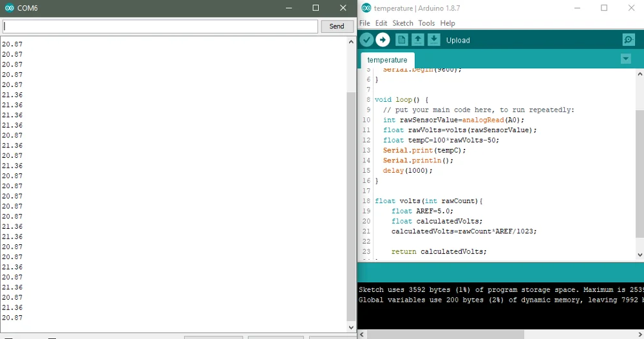
Task: Click the analogRead(A0) code line
Action: click(x=453, y=120)
